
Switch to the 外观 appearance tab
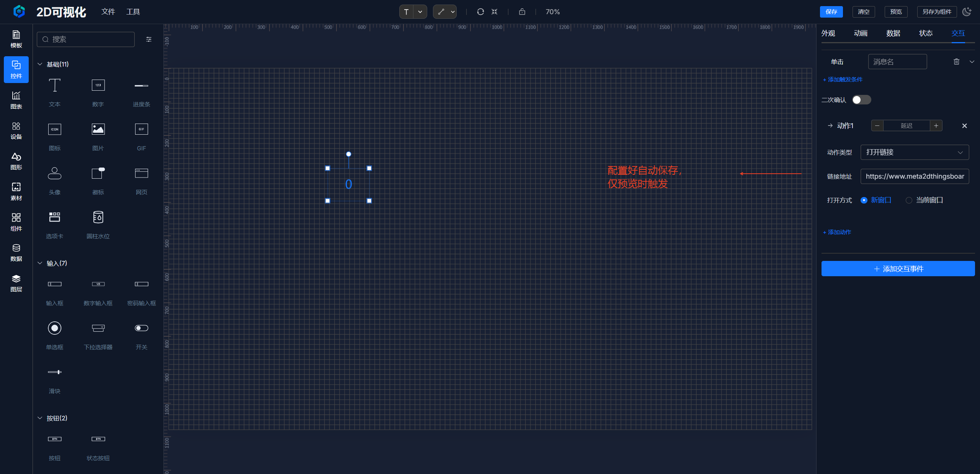point(828,33)
